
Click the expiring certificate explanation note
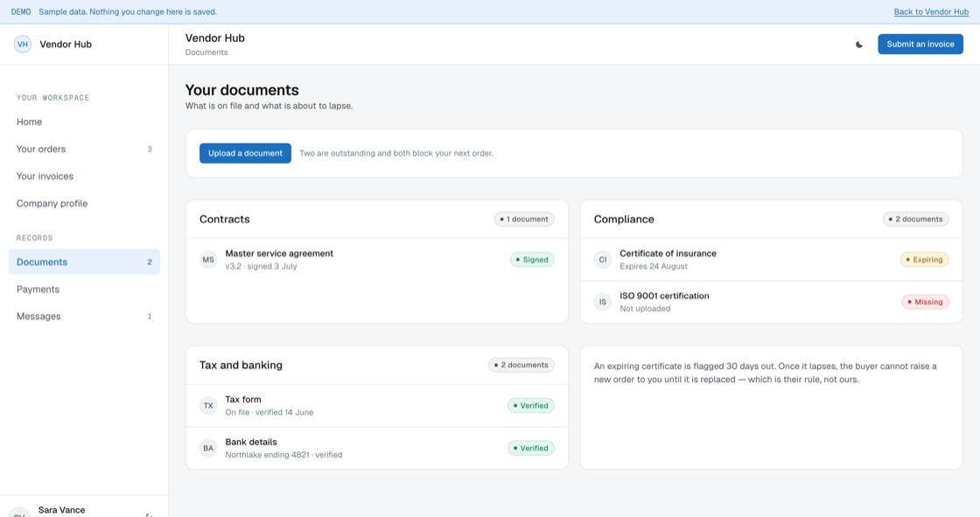[x=765, y=373]
